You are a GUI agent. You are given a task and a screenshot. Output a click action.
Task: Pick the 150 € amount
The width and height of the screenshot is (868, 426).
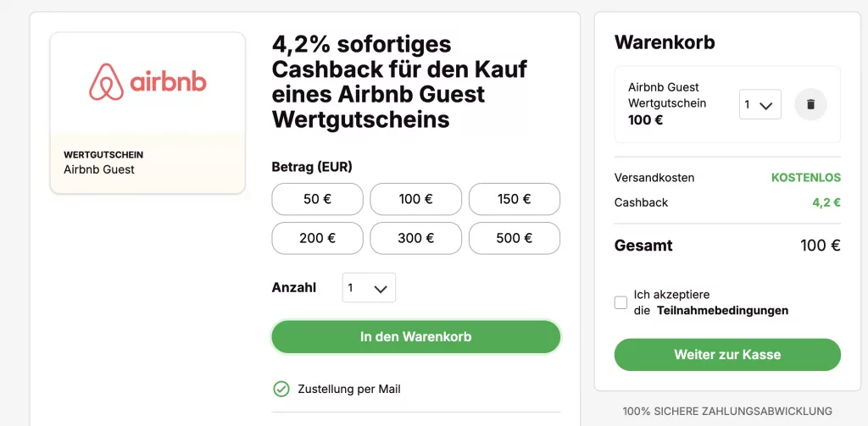[x=514, y=199]
